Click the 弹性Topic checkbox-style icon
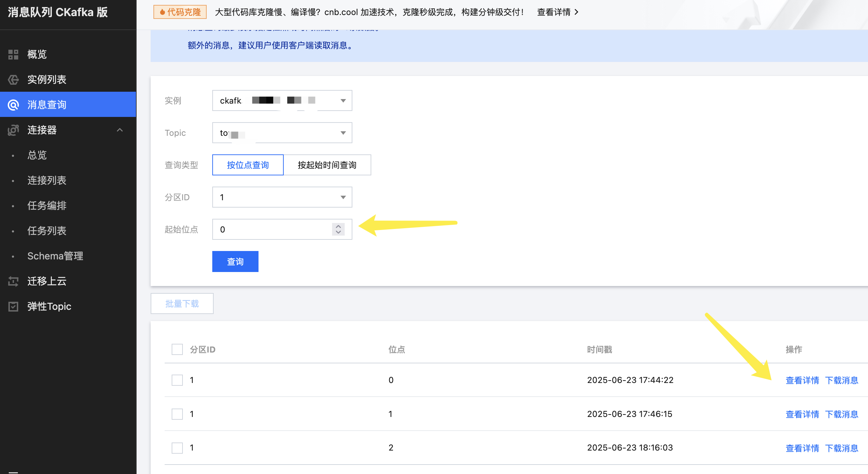 click(x=13, y=306)
